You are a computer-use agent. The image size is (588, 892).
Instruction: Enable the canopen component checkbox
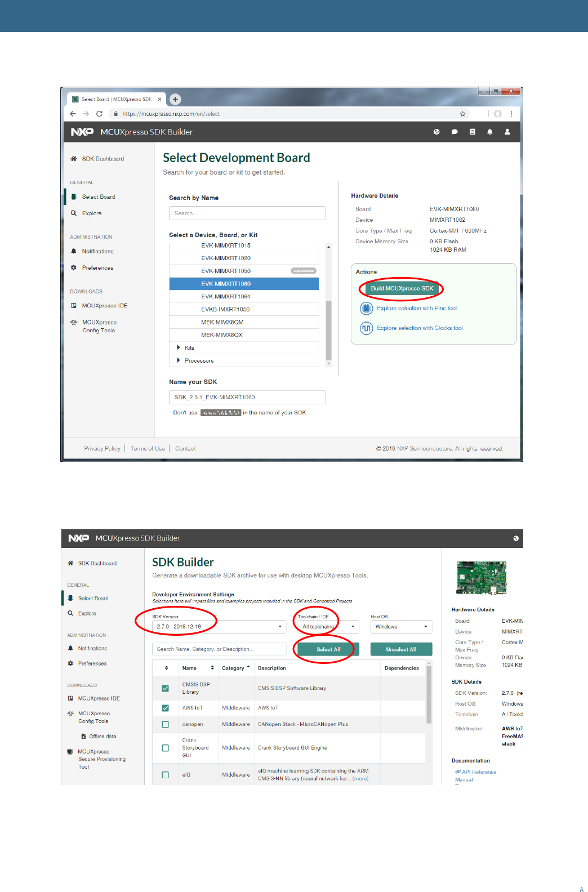(165, 724)
